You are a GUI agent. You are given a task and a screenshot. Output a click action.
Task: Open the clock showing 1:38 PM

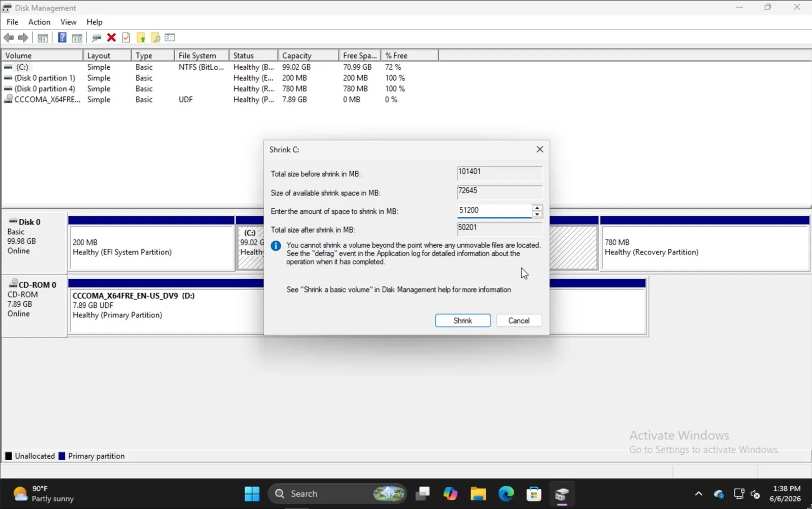point(786,494)
